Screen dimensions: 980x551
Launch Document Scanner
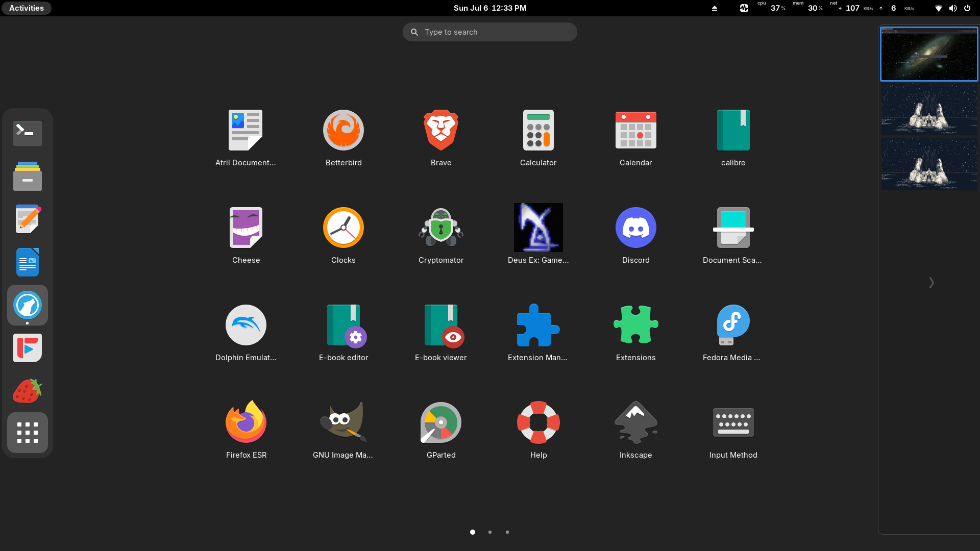coord(733,235)
